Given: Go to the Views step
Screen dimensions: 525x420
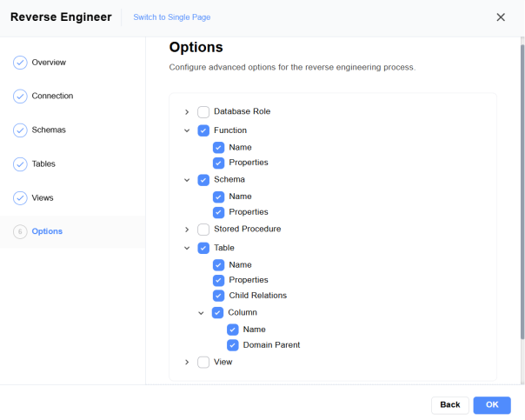Looking at the screenshot, I should [43, 198].
